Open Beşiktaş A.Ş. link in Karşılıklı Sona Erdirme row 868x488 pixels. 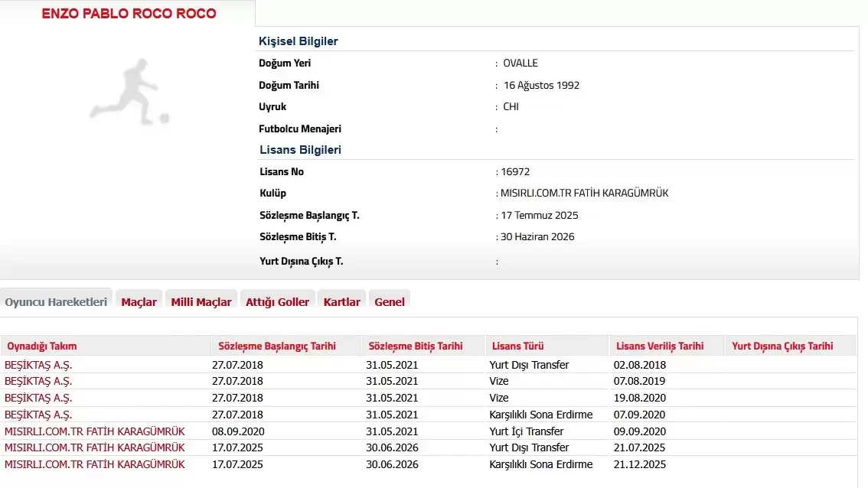tap(38, 415)
